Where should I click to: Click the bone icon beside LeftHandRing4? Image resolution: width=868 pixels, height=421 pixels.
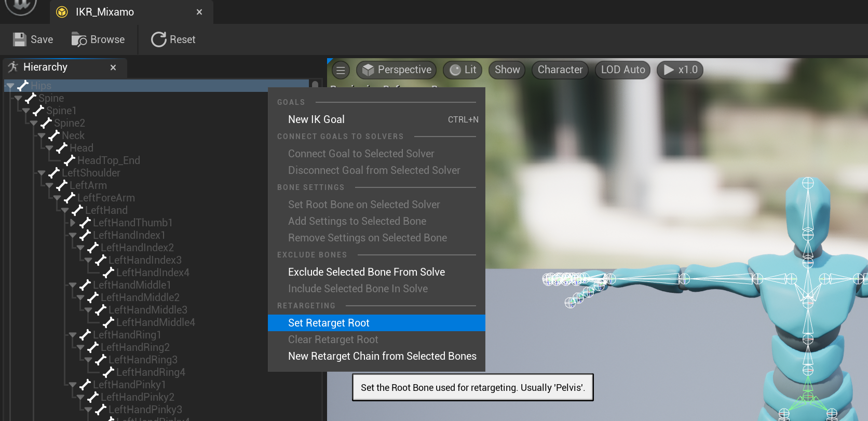click(108, 372)
